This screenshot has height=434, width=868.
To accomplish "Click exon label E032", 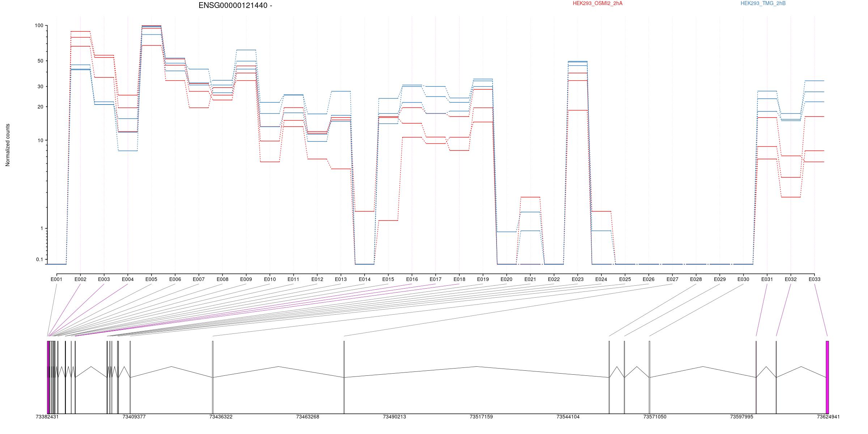I will click(x=791, y=279).
